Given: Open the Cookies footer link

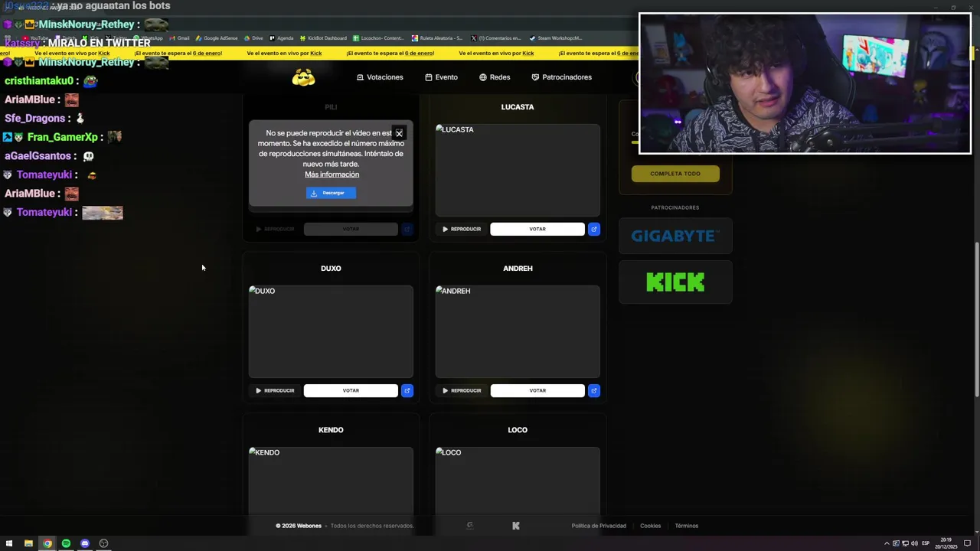Looking at the screenshot, I should click(x=650, y=526).
